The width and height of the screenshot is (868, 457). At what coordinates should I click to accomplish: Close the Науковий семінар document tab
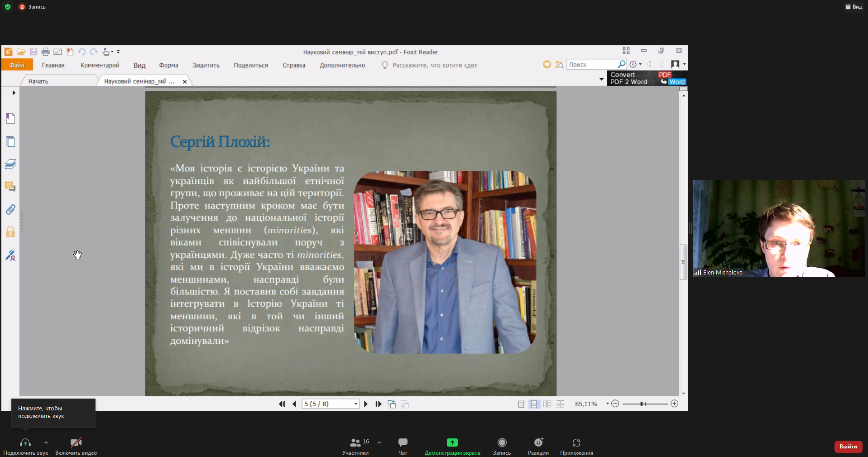coord(185,82)
